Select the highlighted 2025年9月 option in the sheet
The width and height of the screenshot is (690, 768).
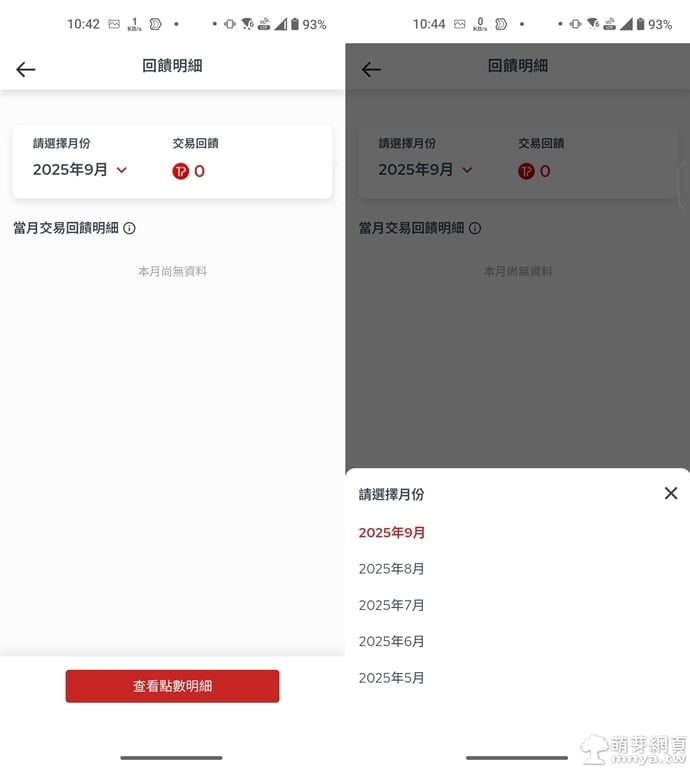(392, 533)
